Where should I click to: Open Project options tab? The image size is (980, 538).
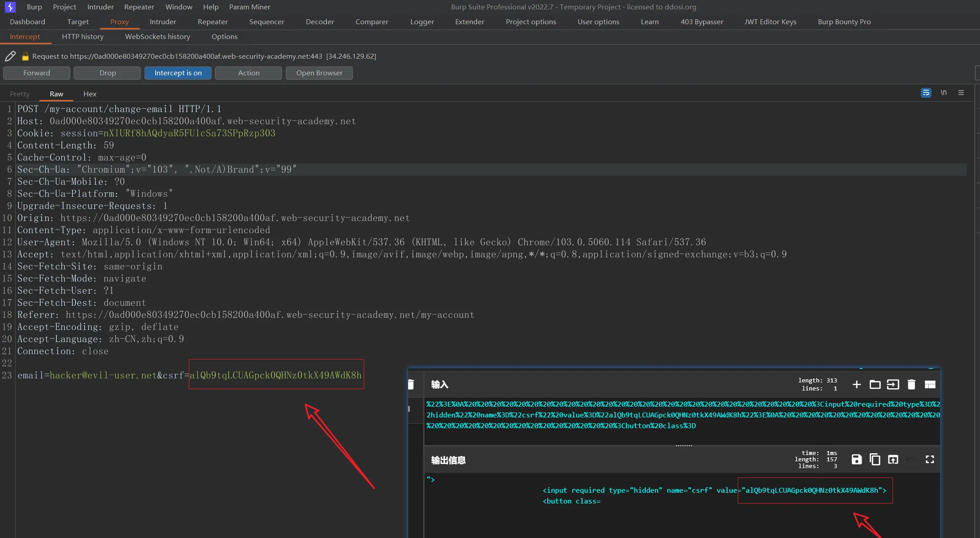(531, 22)
